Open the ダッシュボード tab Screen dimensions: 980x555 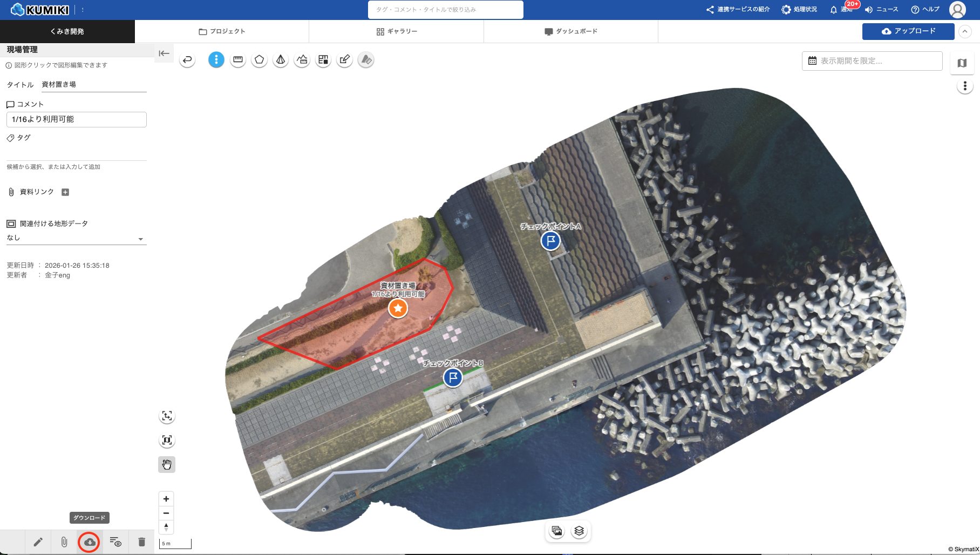pos(571,31)
